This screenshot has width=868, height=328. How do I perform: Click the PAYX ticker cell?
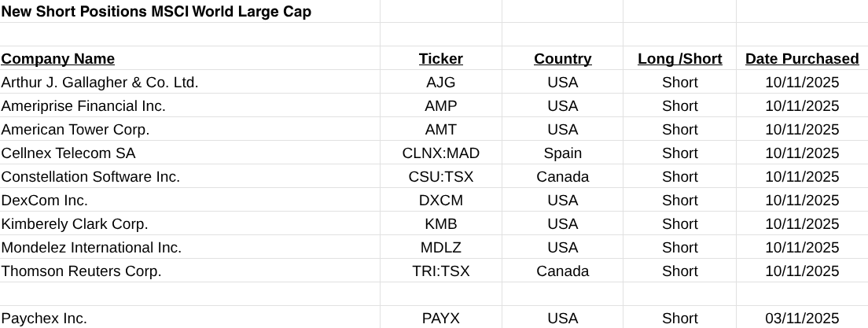[441, 319]
